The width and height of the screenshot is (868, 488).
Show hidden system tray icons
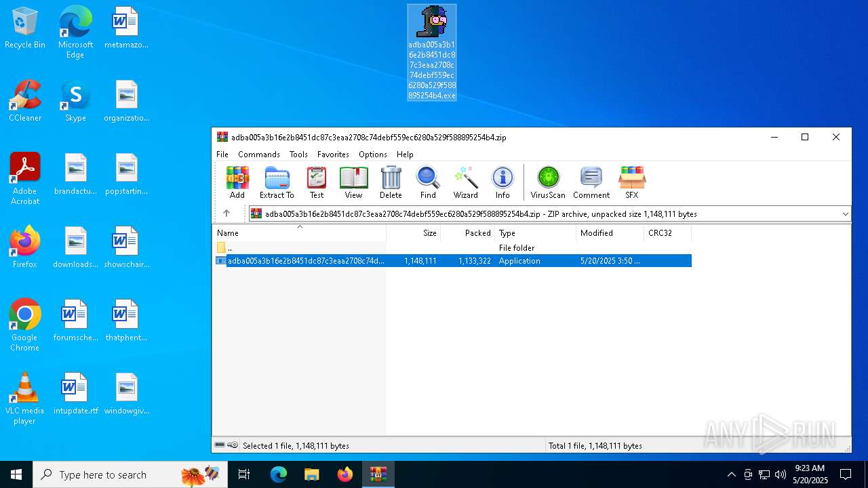point(731,474)
